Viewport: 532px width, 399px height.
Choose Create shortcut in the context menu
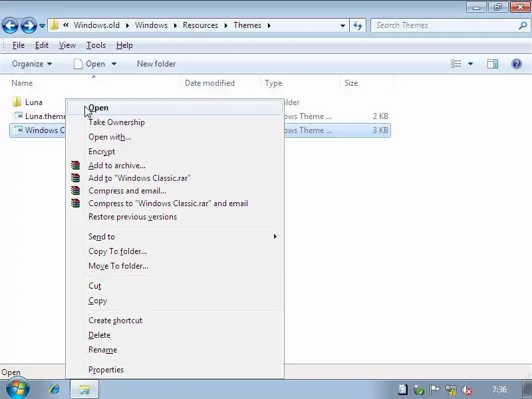(x=175, y=321)
